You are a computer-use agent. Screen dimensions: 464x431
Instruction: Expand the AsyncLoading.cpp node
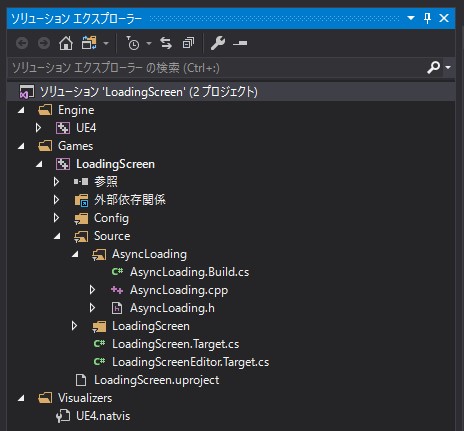pos(92,290)
